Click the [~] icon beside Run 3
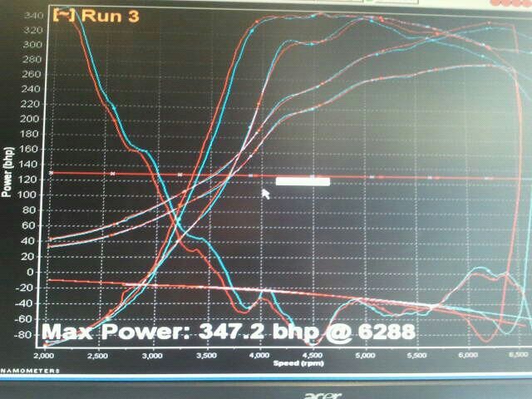Viewport: 532px width, 399px height. pos(62,14)
